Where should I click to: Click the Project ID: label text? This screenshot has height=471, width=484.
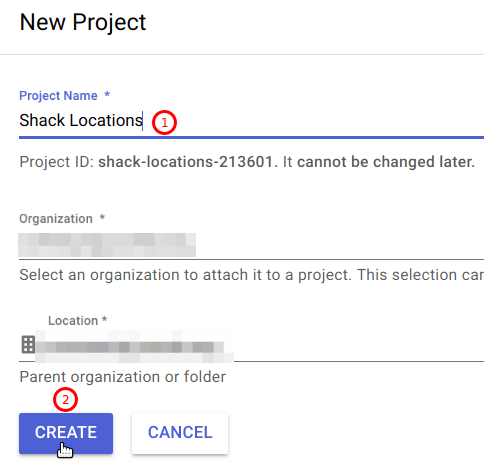pos(57,162)
